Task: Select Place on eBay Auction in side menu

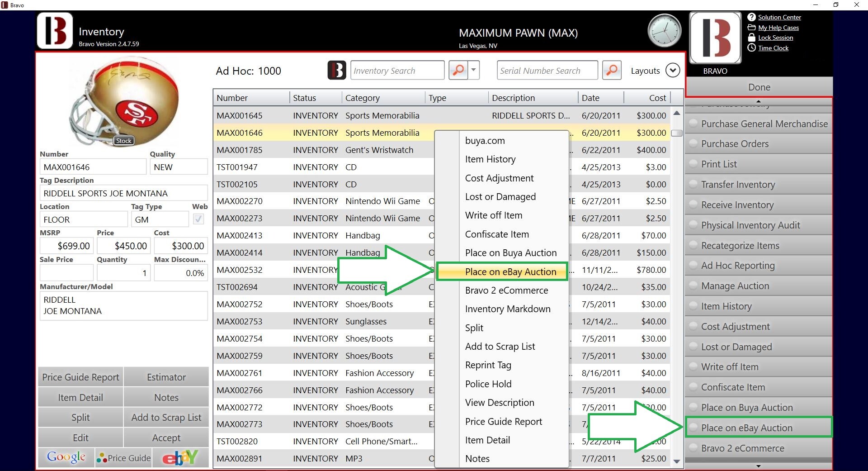Action: pyautogui.click(x=759, y=428)
